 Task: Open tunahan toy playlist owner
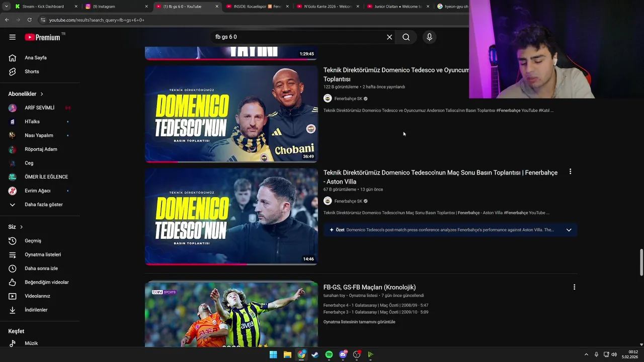334,296
